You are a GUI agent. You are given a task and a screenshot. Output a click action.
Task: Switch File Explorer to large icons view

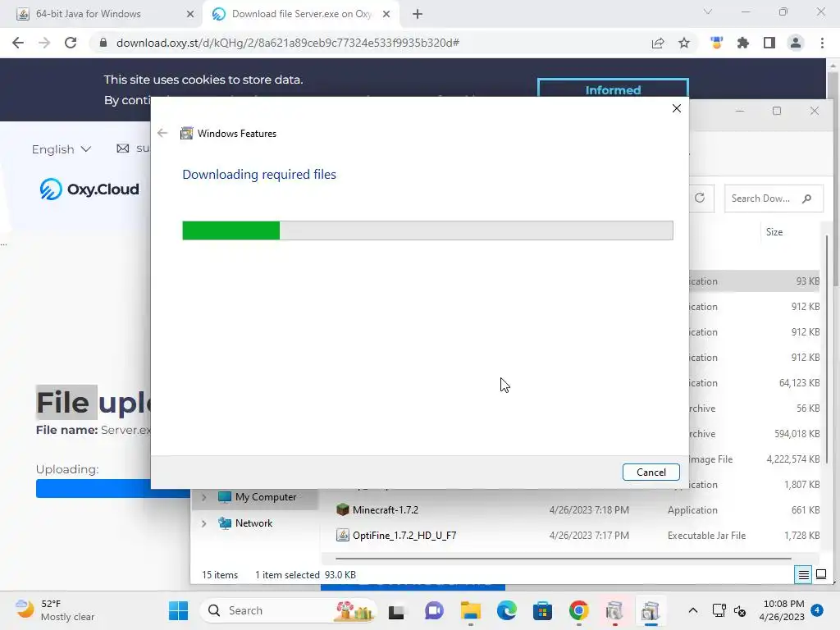[820, 575]
